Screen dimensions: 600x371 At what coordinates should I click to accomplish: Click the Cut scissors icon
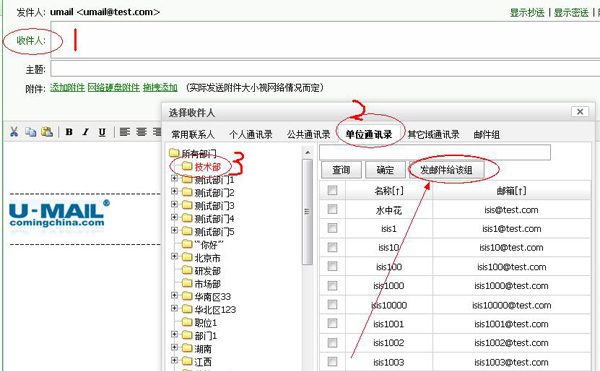[x=14, y=132]
